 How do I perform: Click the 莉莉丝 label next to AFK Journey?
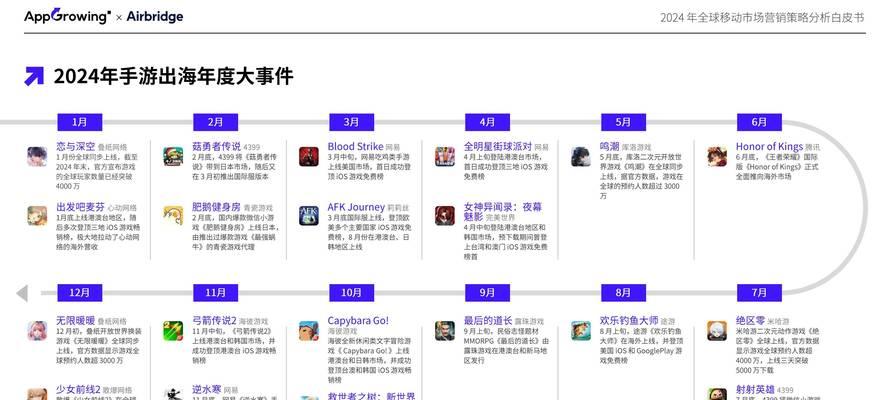click(398, 208)
